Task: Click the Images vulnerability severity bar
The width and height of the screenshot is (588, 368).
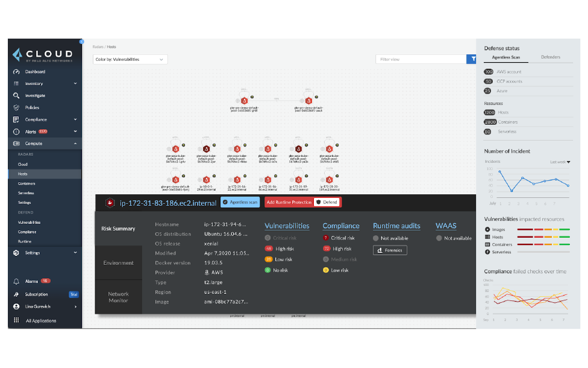Action: 543,230
